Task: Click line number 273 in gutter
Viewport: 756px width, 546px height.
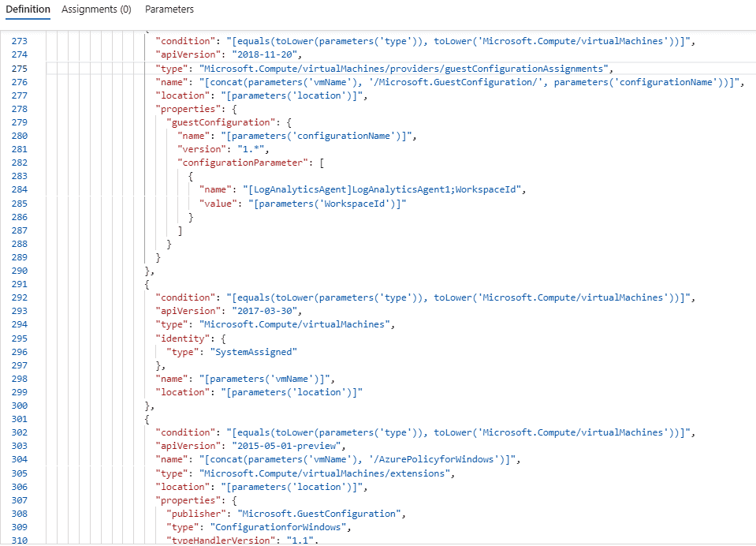Action: pos(20,41)
